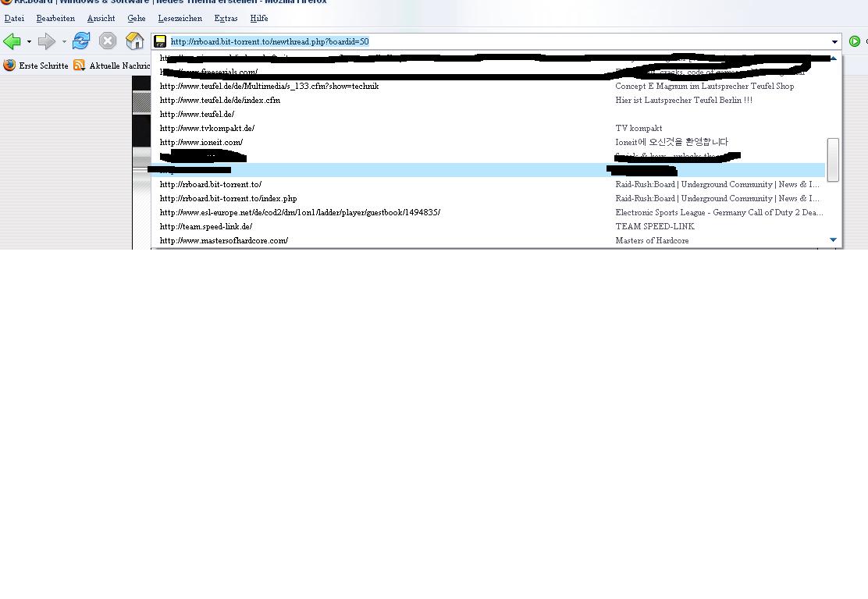Go to the home page icon
The image size is (868, 599).
click(134, 41)
